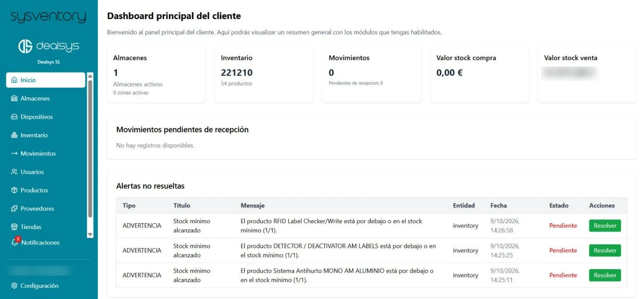Select Movimientos from sidebar
The width and height of the screenshot is (644, 299).
[45, 154]
